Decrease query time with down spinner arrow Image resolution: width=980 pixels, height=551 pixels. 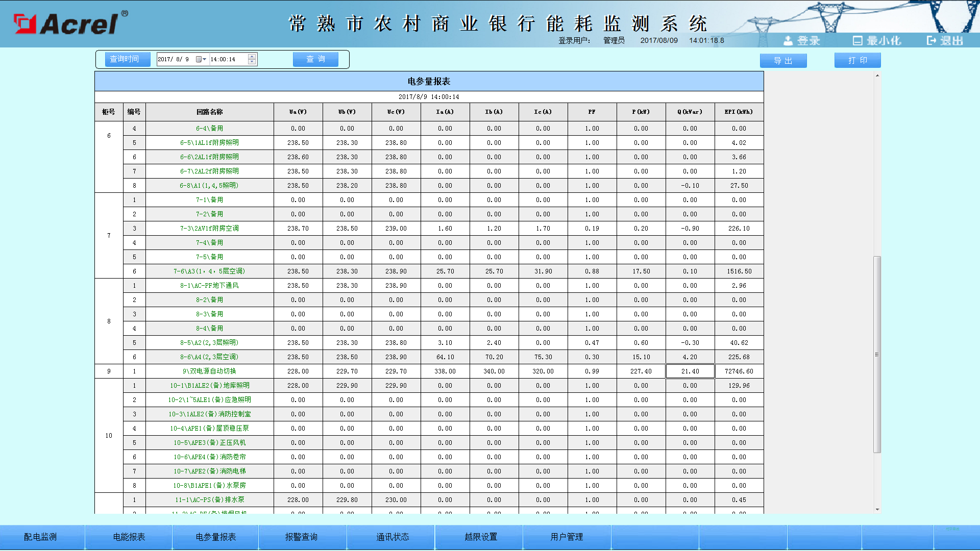click(252, 62)
